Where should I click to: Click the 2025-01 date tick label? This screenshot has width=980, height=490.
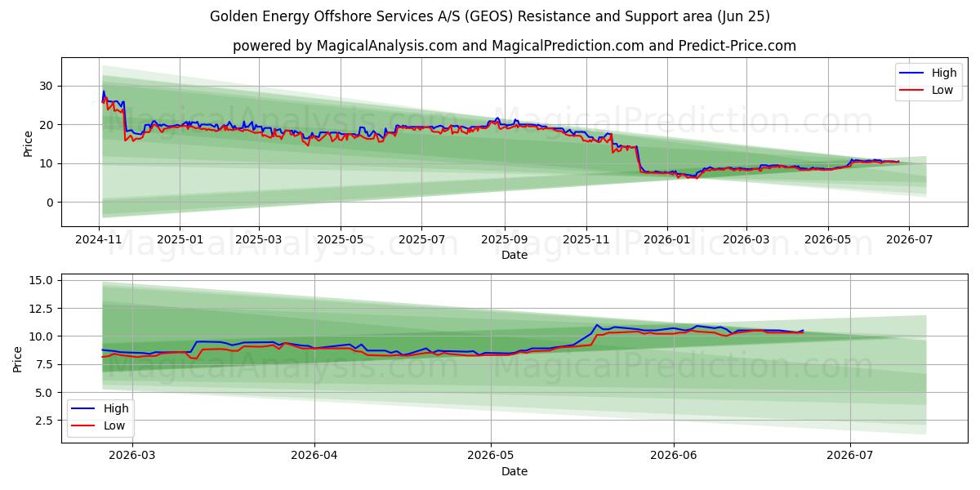(179, 240)
